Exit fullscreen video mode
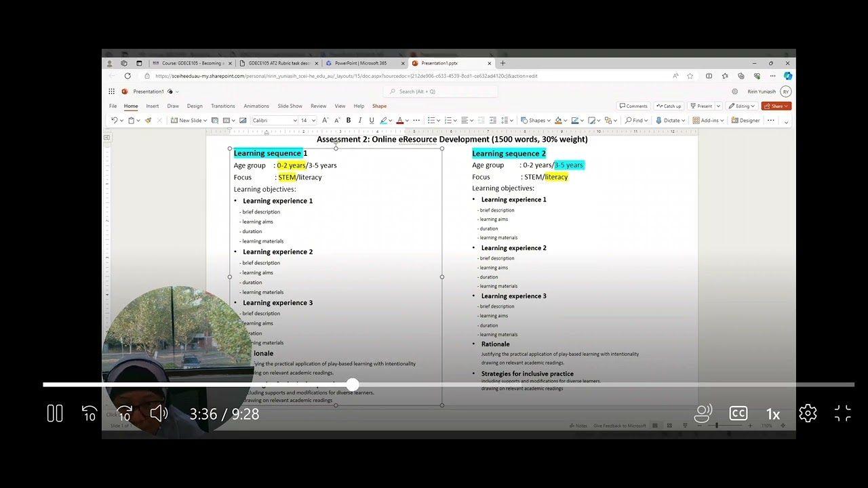Image resolution: width=868 pixels, height=488 pixels. point(842,413)
